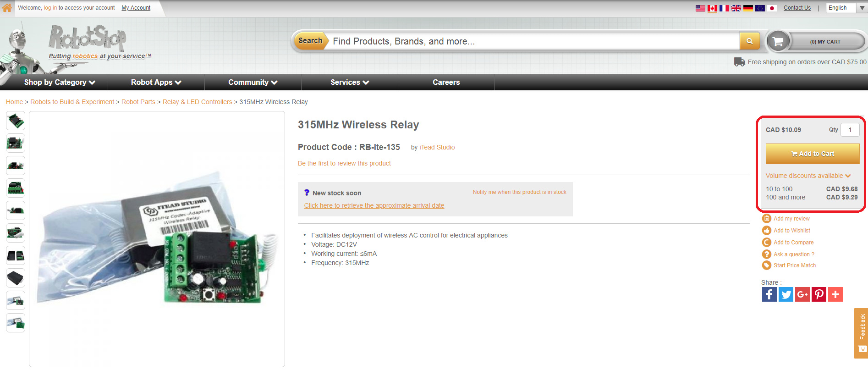The height and width of the screenshot is (370, 868).
Task: Open Contact Us link
Action: [797, 8]
